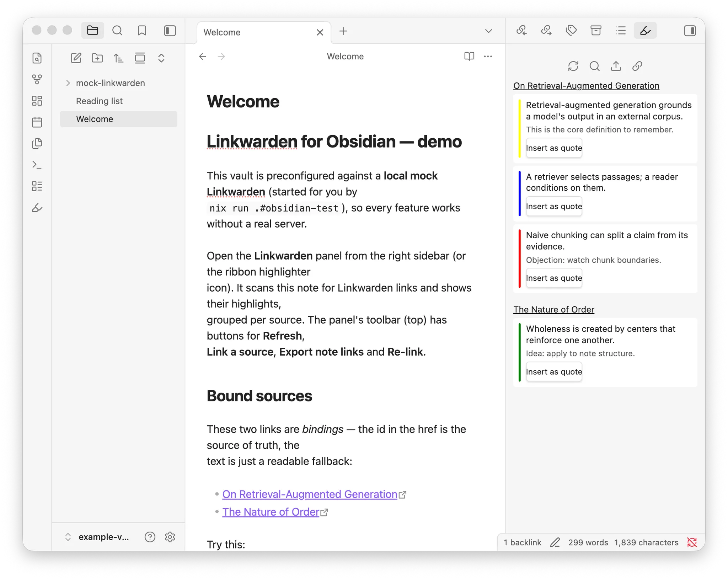The image size is (728, 579).
Task: Click the 'Bound sources' heading
Action: [259, 396]
